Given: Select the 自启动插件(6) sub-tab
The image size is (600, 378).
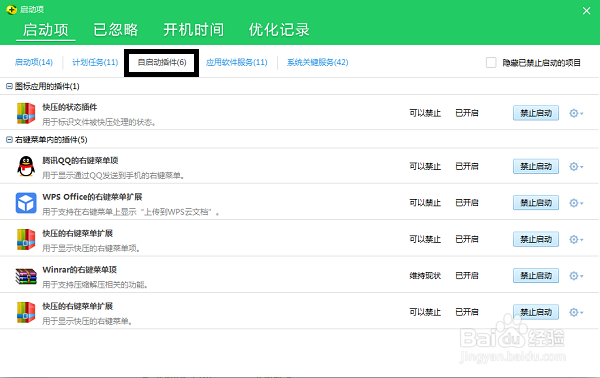Looking at the screenshot, I should [x=162, y=62].
